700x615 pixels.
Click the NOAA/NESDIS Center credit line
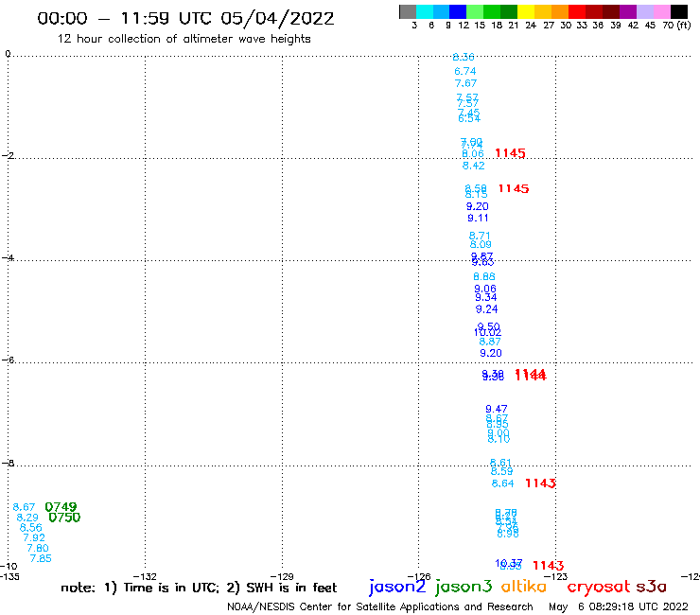pos(380,606)
